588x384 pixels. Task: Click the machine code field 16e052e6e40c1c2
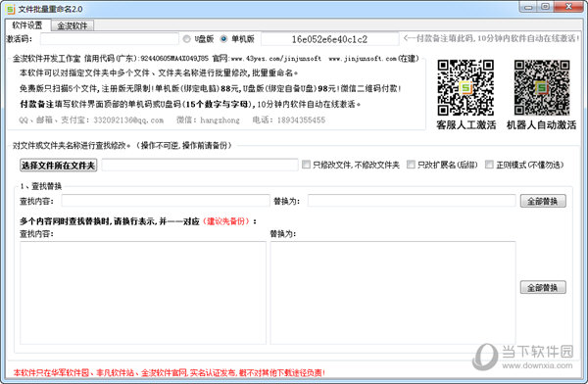(329, 39)
